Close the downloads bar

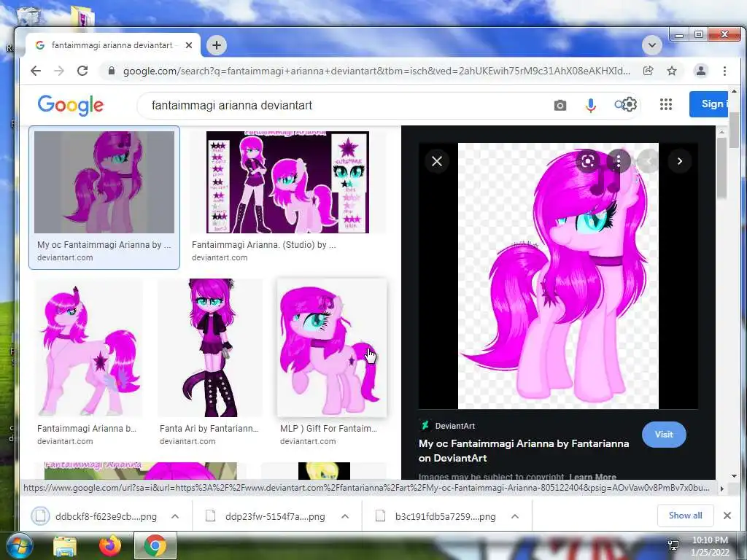727,516
